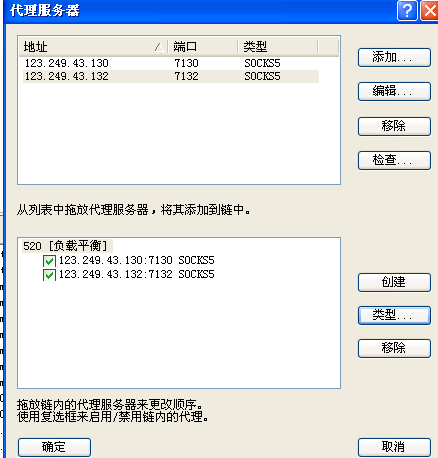Open chain 类型... settings
Image resolution: width=438 pixels, height=458 pixels.
pyautogui.click(x=394, y=315)
